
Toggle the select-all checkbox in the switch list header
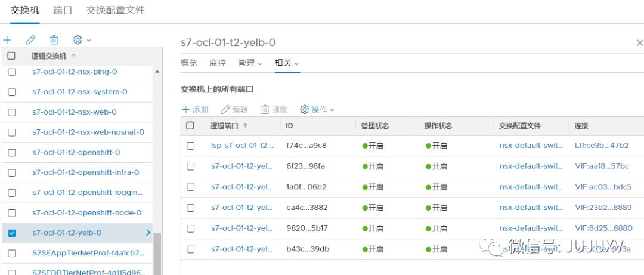[x=11, y=56]
